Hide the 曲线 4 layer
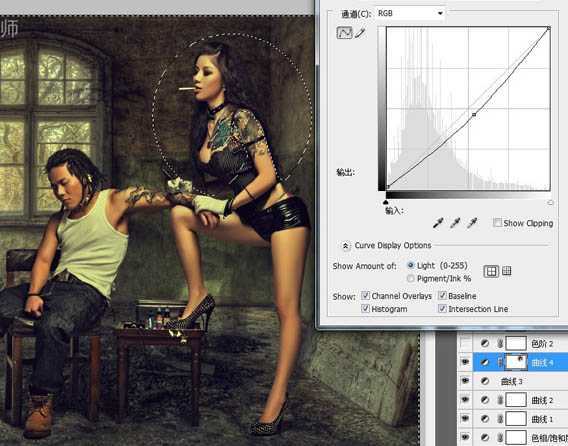The height and width of the screenshot is (446, 568). coord(465,362)
